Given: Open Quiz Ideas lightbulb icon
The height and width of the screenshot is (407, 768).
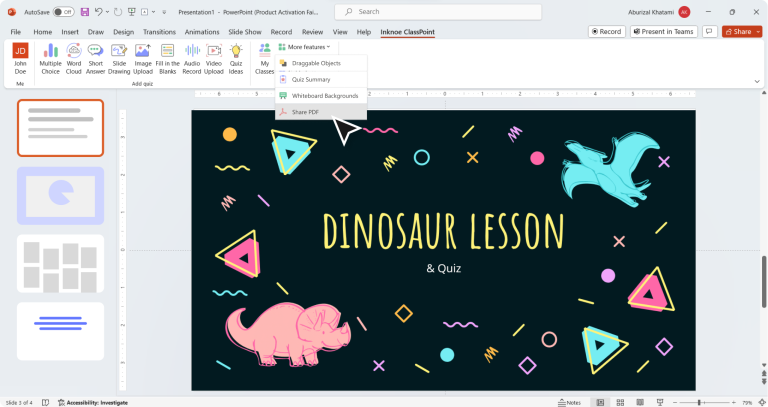Looking at the screenshot, I should (236, 59).
